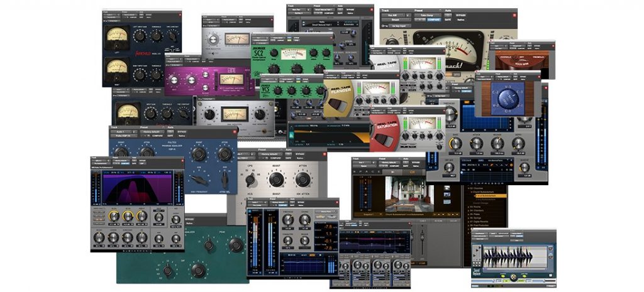The image size is (644, 292).
Task: Click the Pro Subharmonic purple spectrum display
Action: [138, 188]
